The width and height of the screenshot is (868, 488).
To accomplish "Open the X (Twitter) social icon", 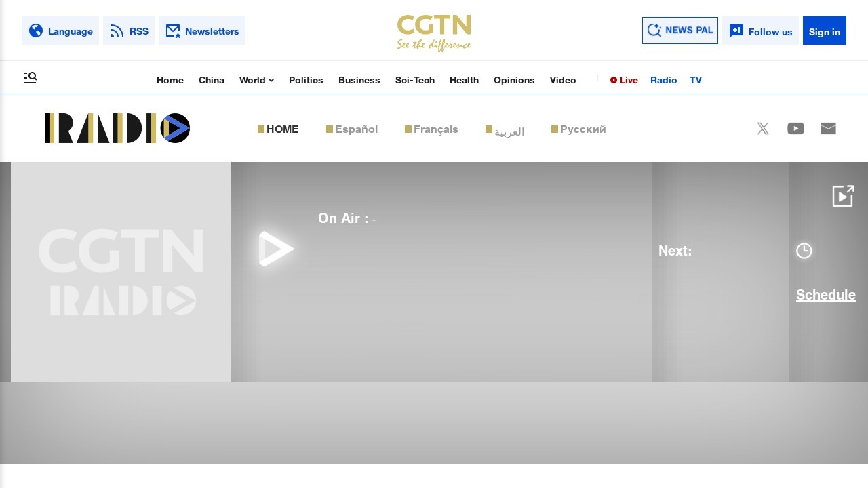I will [x=763, y=129].
